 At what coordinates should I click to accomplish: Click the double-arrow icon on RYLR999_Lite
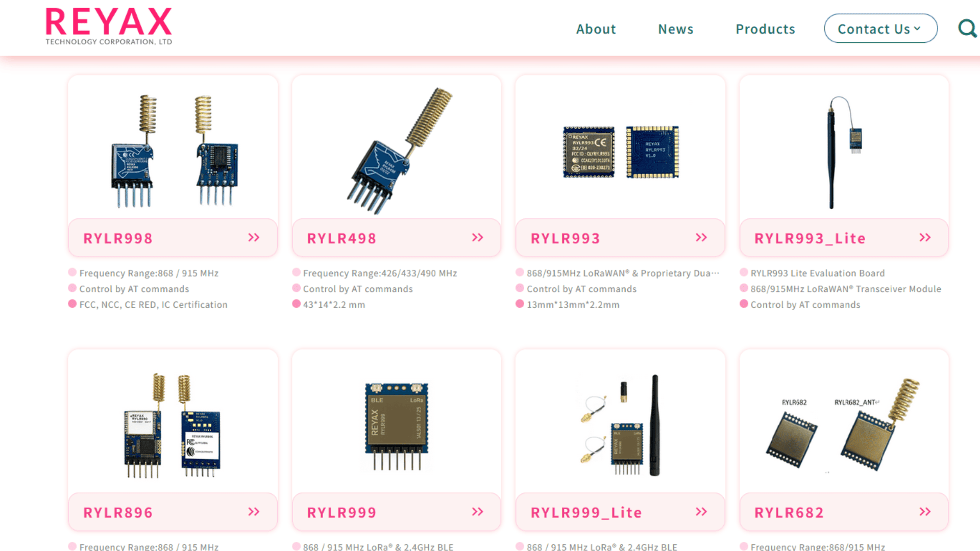701,512
